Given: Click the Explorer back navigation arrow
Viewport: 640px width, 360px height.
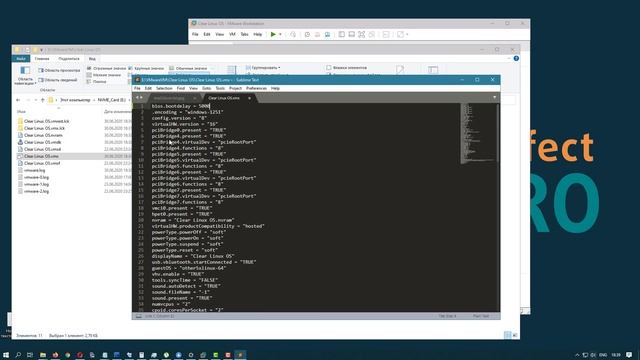Looking at the screenshot, I should 18,100.
